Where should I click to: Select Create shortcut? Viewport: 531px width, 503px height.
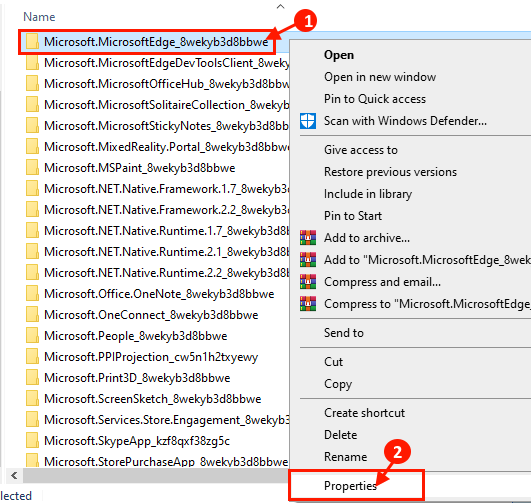pyautogui.click(x=364, y=413)
